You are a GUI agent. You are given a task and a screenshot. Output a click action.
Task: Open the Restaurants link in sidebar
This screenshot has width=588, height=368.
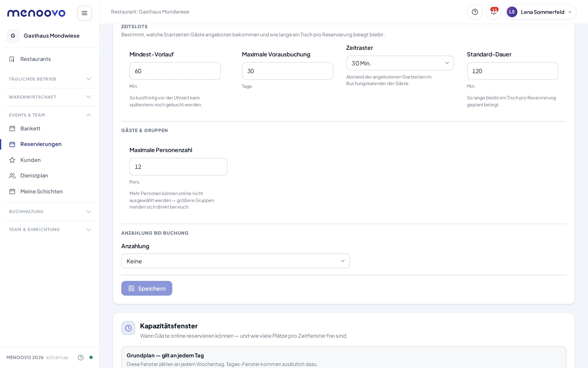pos(50,59)
